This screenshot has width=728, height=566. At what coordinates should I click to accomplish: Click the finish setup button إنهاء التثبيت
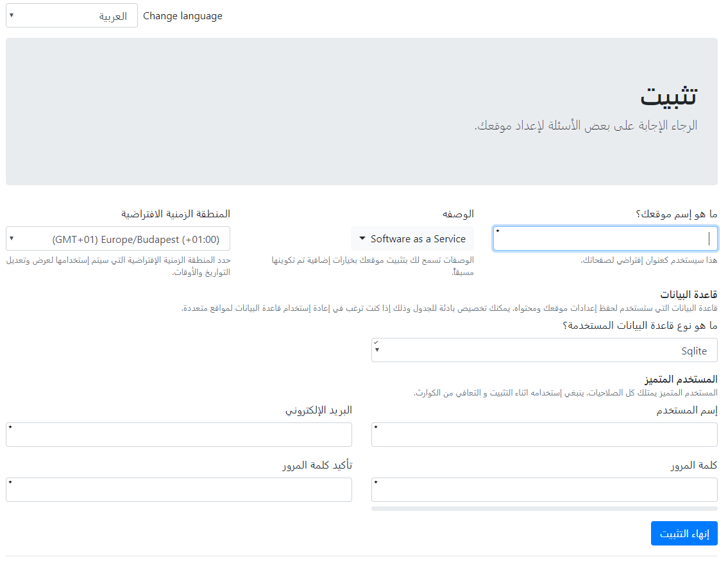pos(684,533)
